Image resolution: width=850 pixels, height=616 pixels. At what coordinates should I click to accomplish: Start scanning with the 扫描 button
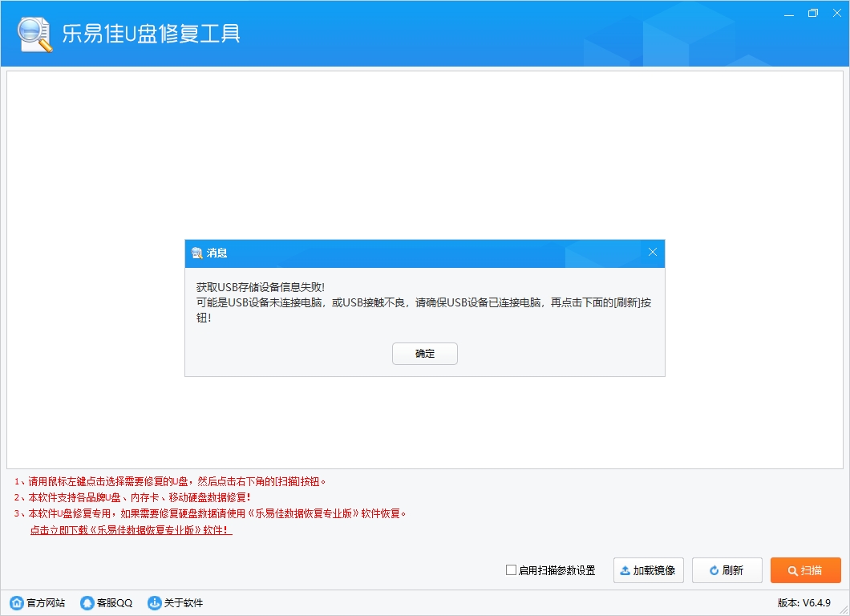coord(805,570)
